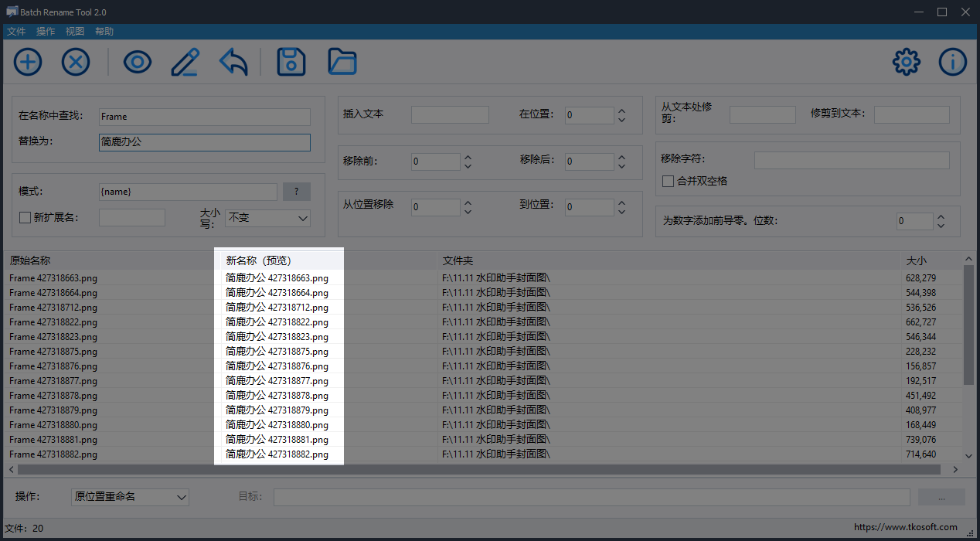Open the 文件 menu
The height and width of the screenshot is (541, 980).
[16, 32]
